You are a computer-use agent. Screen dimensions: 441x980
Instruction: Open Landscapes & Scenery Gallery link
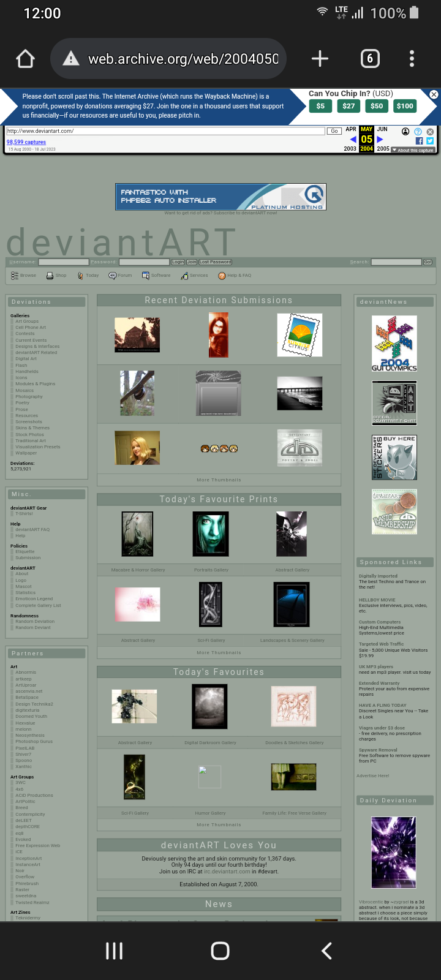click(x=292, y=640)
